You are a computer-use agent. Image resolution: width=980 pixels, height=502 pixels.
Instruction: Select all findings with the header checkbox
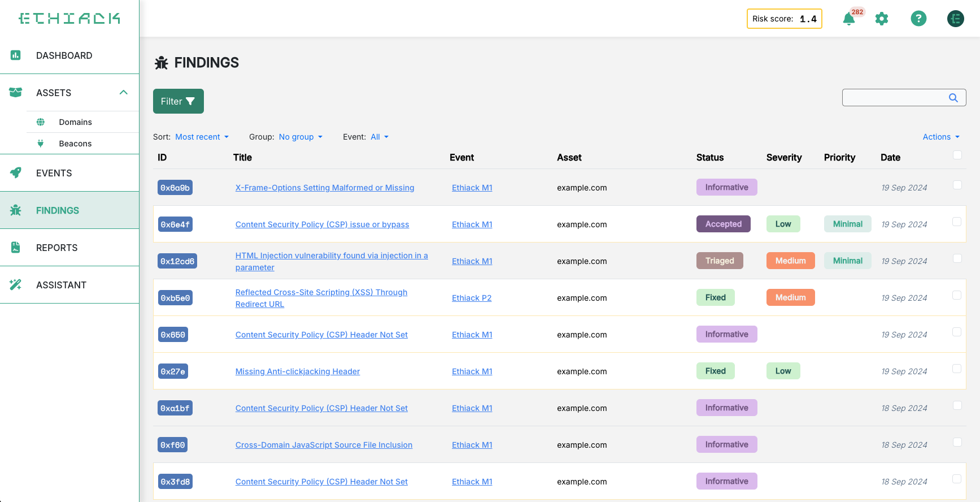[x=957, y=155]
